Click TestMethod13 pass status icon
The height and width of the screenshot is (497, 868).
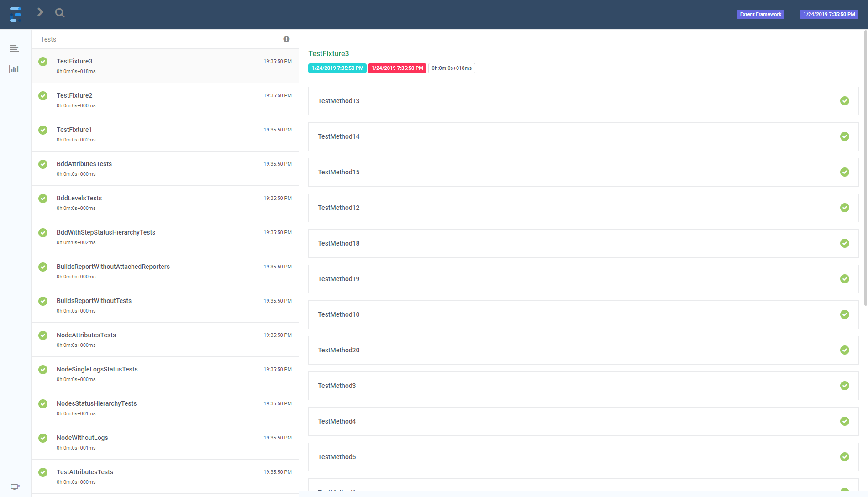pyautogui.click(x=844, y=101)
